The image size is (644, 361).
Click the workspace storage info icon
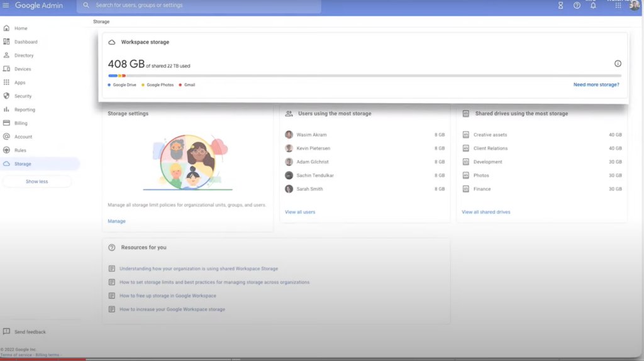click(618, 64)
